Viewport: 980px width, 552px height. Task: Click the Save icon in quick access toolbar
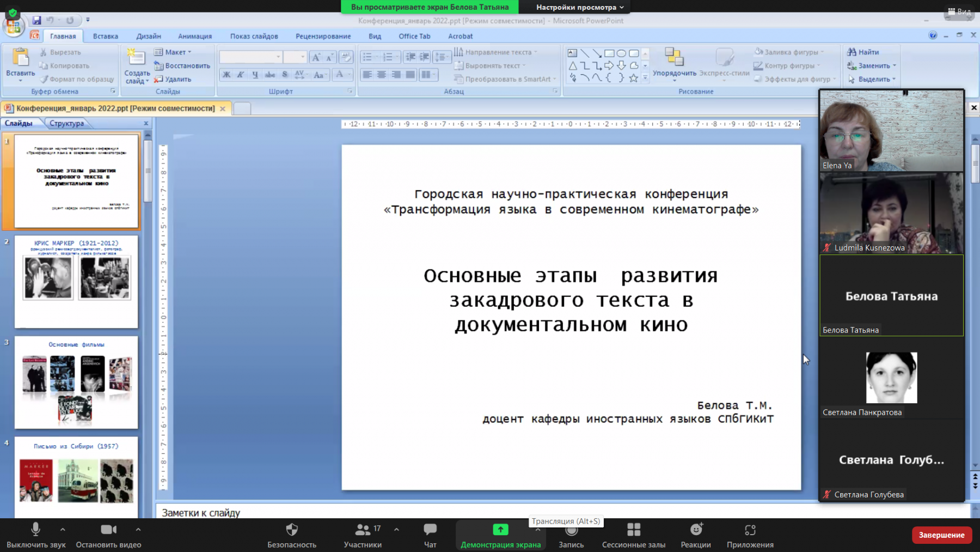(36, 20)
